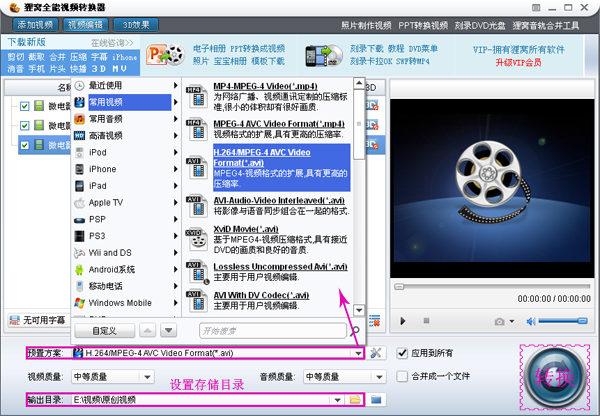Viewport: 600px width, 416px height.
Task: Click the DVD burning banner icon
Action: point(324,56)
